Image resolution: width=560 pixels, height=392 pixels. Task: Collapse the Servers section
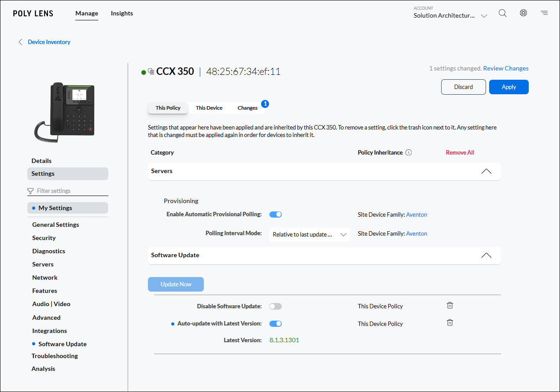(486, 171)
